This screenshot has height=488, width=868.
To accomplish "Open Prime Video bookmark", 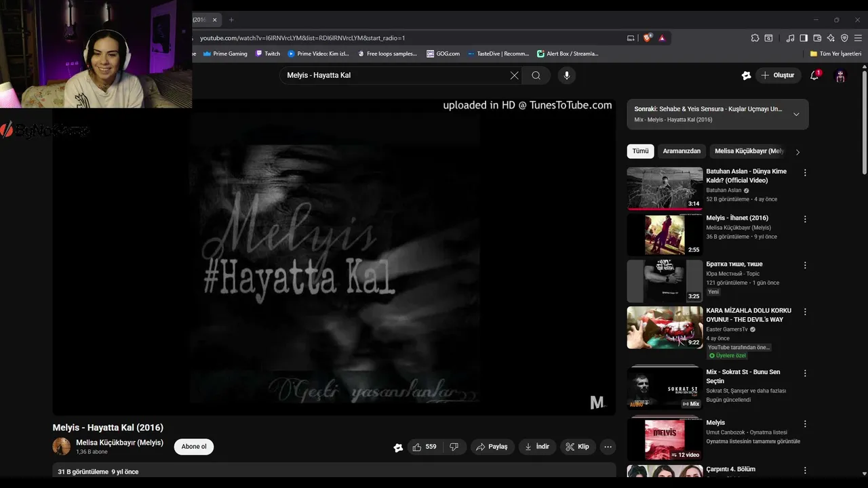I will [319, 54].
